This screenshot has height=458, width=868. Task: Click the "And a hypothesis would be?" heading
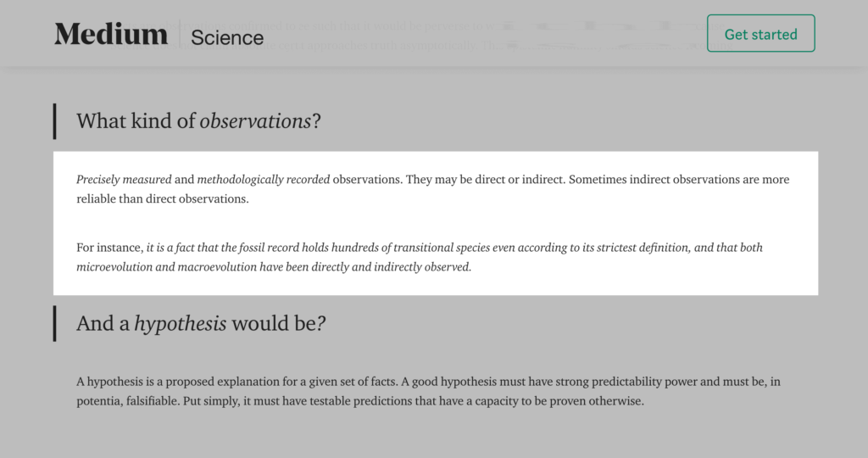(x=202, y=323)
